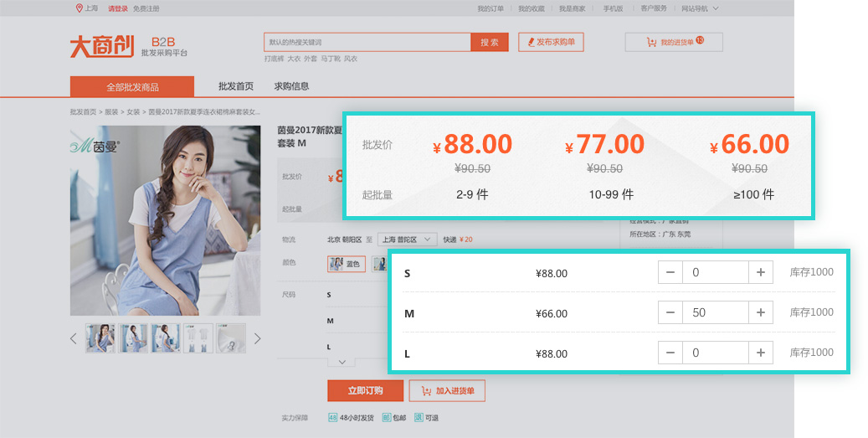Click breadcrumb 服装
This screenshot has height=438, width=868.
[112, 112]
